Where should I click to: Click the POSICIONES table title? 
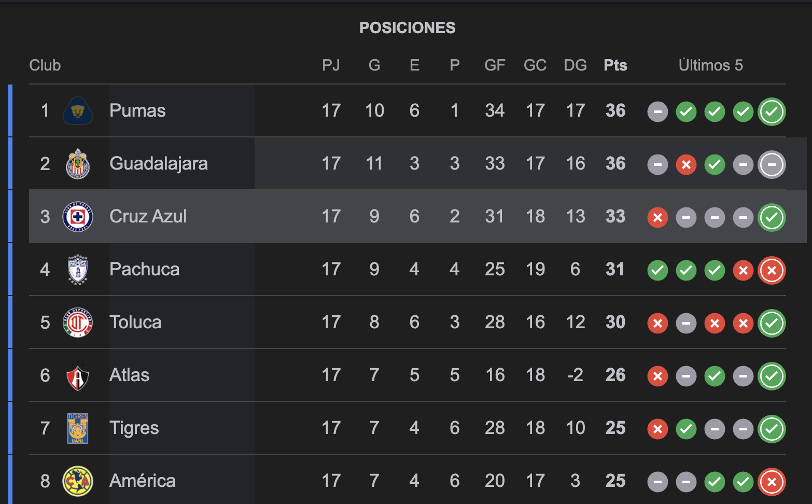[x=407, y=28]
